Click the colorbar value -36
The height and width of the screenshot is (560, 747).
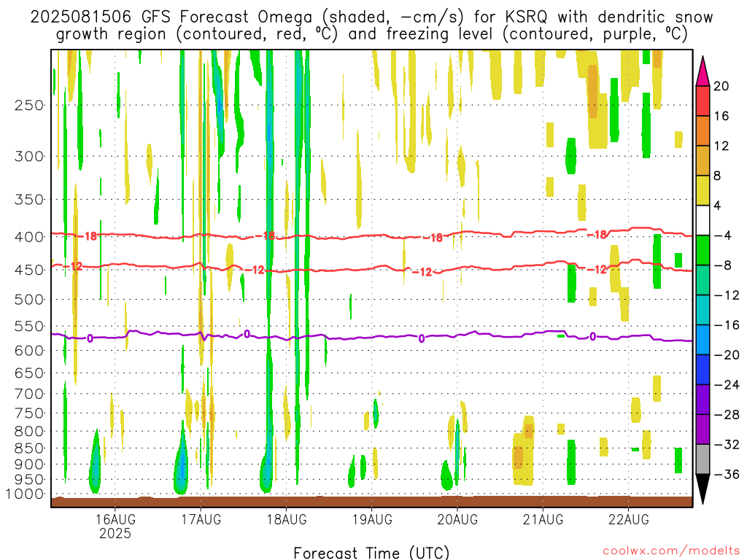coord(727,474)
